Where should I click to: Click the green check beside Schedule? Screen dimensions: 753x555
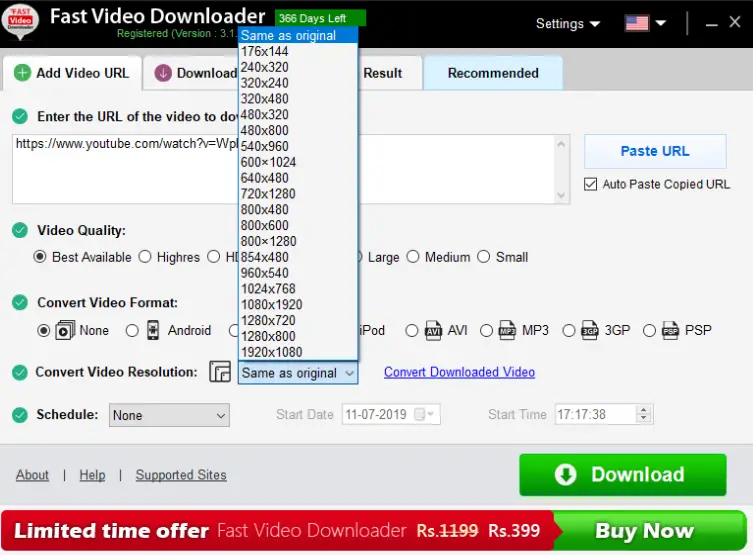click(x=20, y=415)
